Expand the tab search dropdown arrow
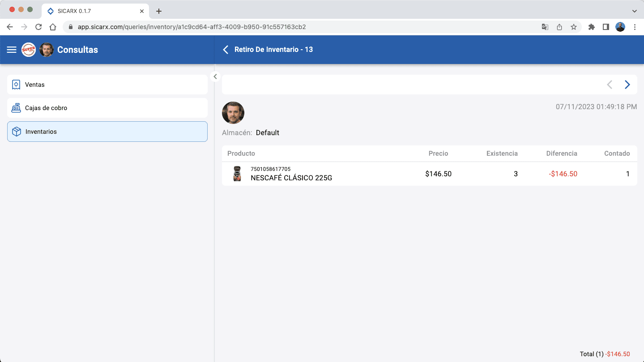The height and width of the screenshot is (362, 644). tap(634, 11)
